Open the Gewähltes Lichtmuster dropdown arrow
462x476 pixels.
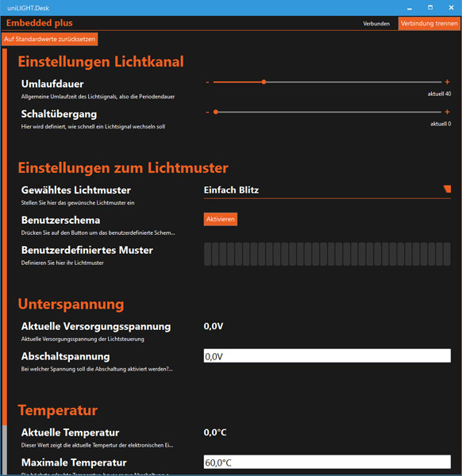point(447,189)
